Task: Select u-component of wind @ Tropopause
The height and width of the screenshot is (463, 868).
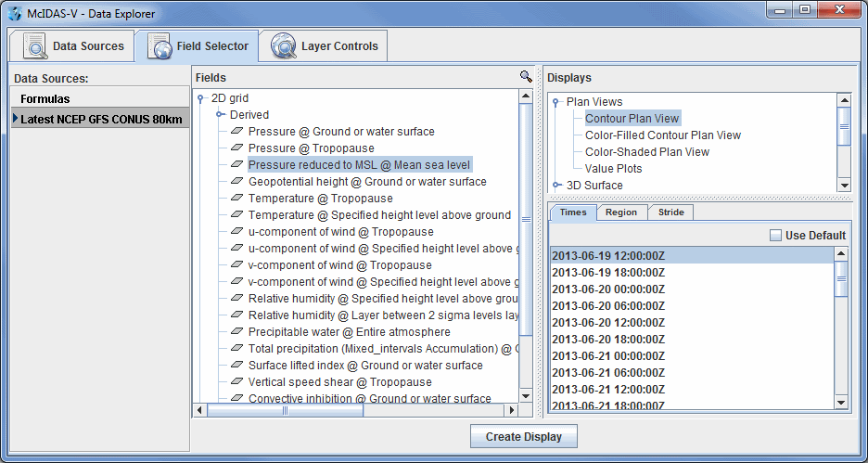Action: point(341,232)
